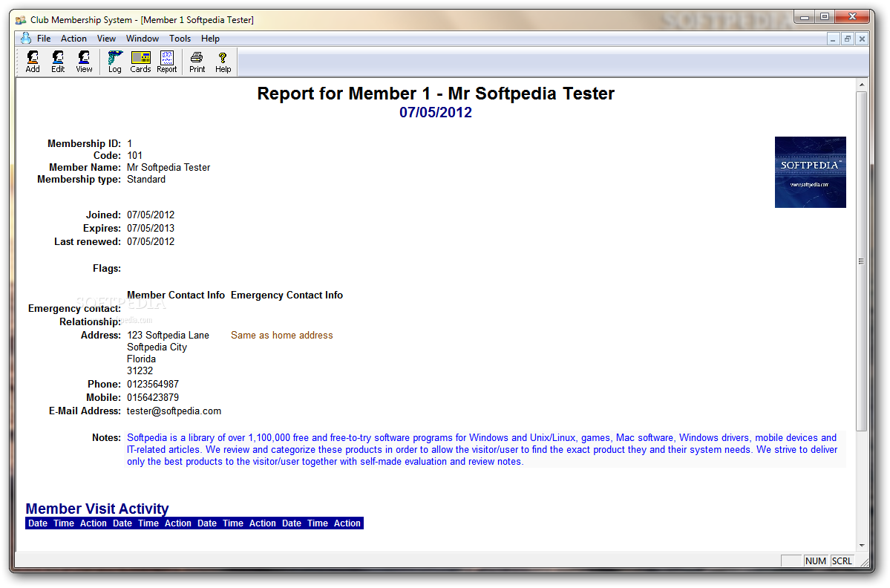Click the scrollbar up arrow

pyautogui.click(x=862, y=85)
